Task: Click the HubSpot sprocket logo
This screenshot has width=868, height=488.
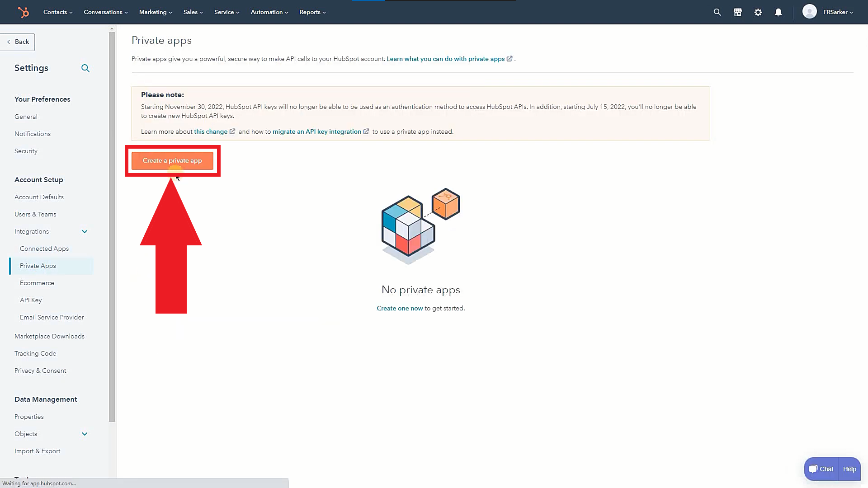Action: point(23,12)
